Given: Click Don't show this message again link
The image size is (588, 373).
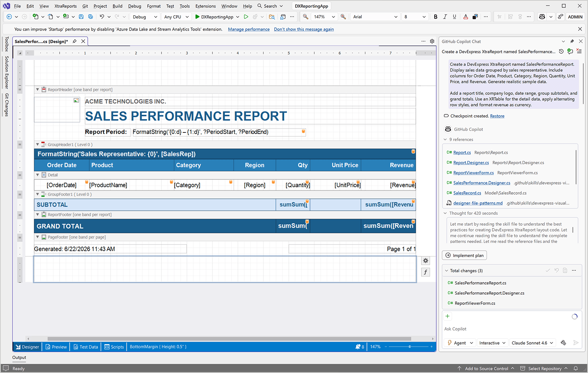Looking at the screenshot, I should pos(304,29).
